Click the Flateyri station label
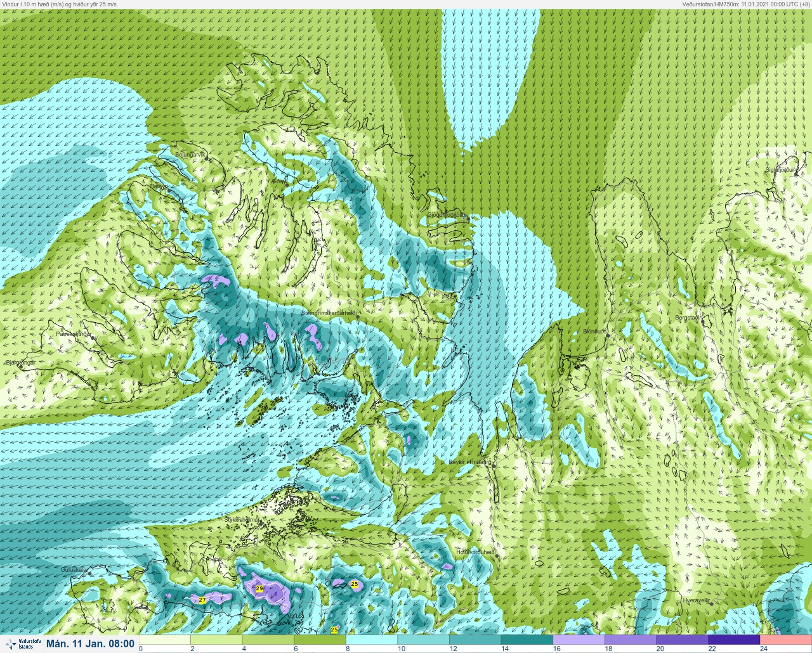Viewport: 812px width, 653px height. tap(157, 186)
